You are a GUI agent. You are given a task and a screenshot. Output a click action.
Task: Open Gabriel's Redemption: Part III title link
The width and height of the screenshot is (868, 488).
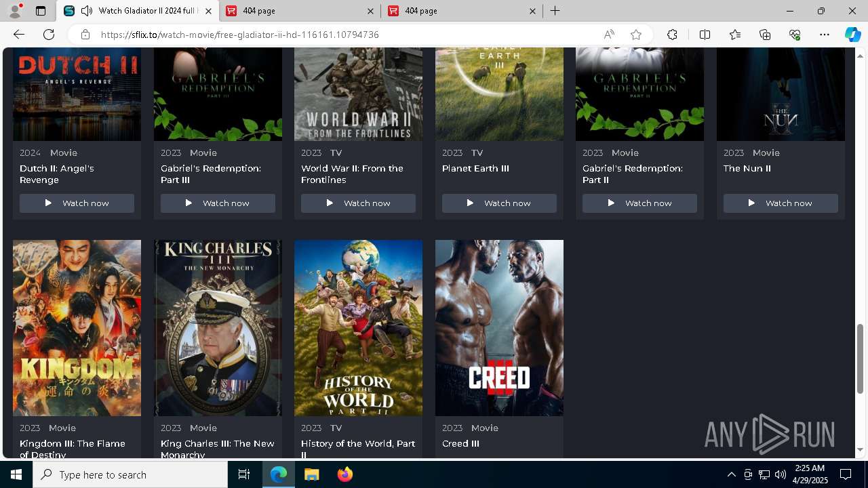pos(211,174)
